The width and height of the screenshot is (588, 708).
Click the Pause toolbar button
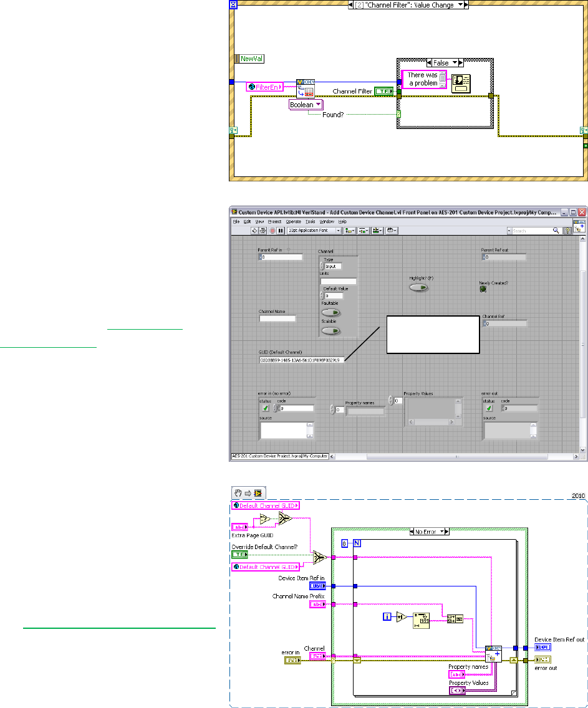[281, 231]
